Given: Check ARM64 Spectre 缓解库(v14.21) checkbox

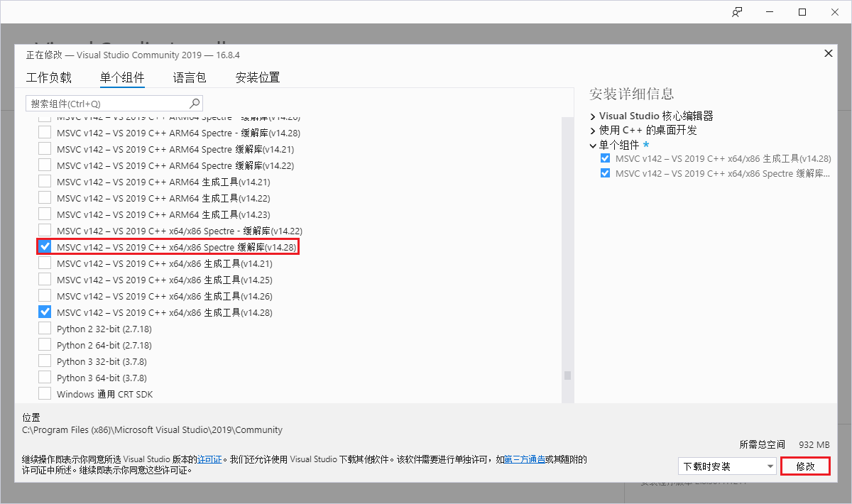Looking at the screenshot, I should click(x=45, y=149).
